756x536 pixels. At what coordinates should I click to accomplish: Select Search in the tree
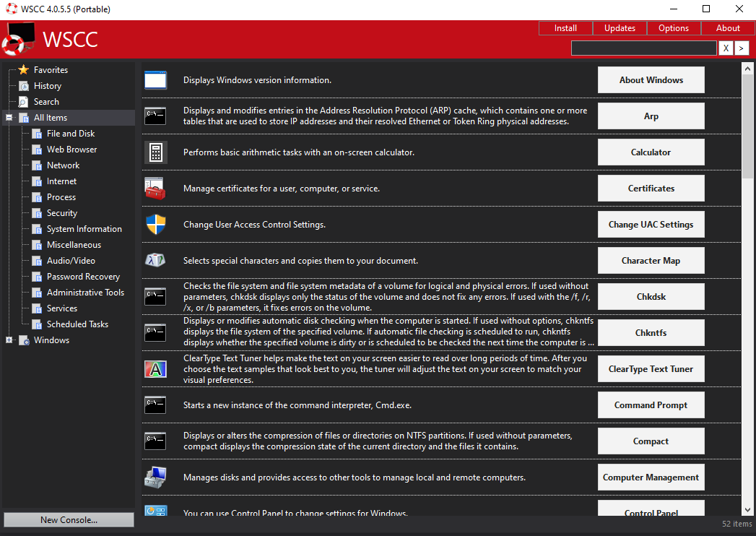46,102
